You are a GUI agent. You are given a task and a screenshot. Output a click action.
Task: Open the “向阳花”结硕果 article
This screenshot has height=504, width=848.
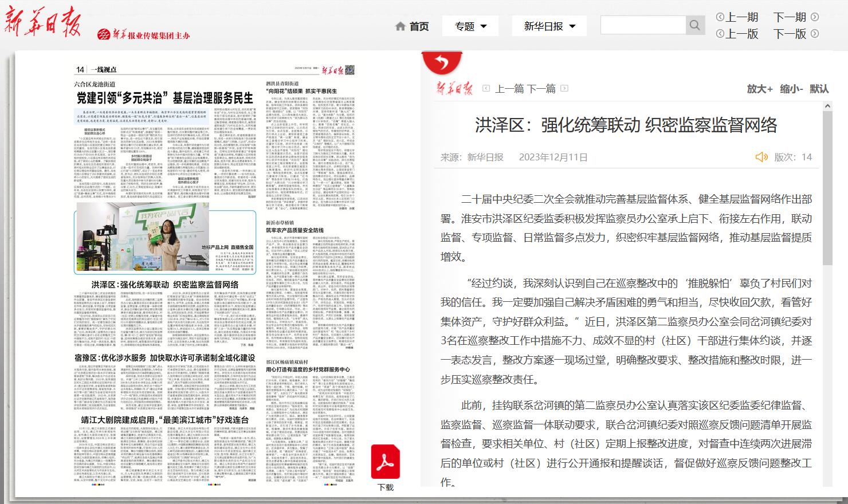[x=301, y=91]
